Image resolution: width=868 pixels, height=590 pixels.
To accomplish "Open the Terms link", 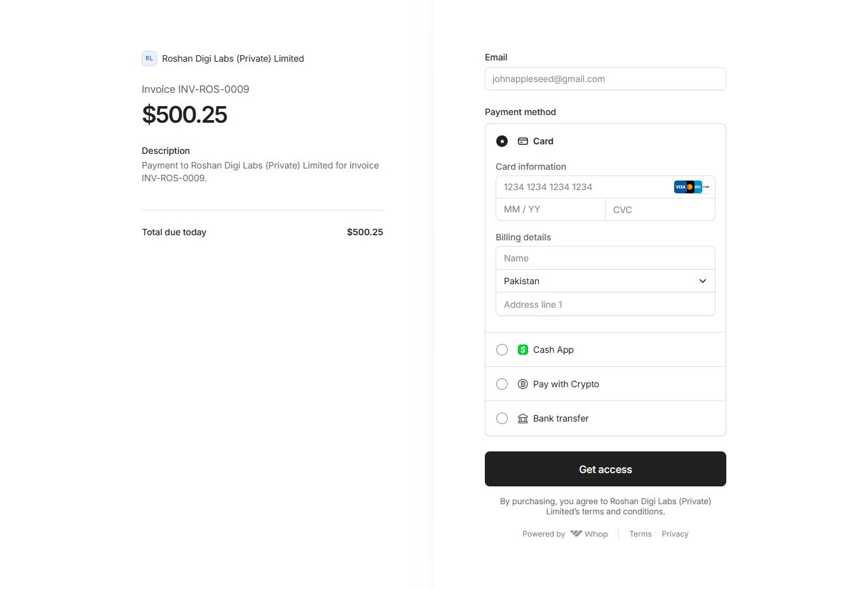I will 641,534.
